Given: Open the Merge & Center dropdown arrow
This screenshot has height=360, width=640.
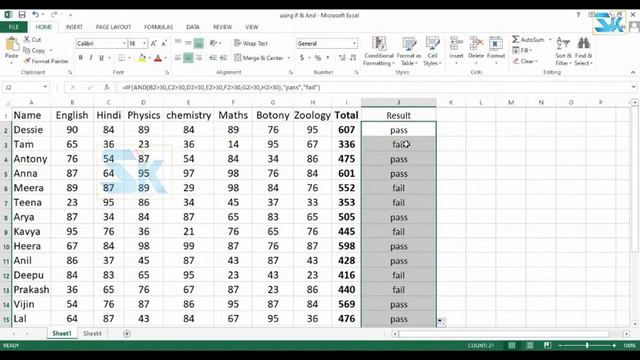Looking at the screenshot, I should tap(289, 58).
